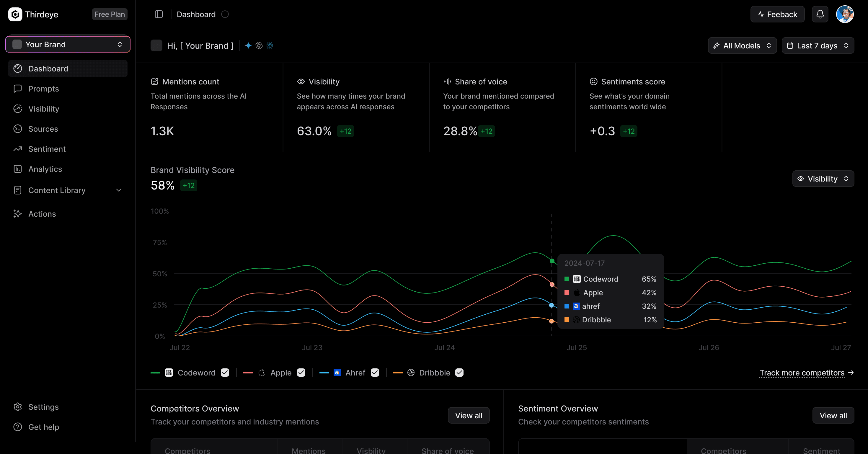This screenshot has width=868, height=454.
Task: Uncheck the Codeword legend checkbox
Action: 225,373
